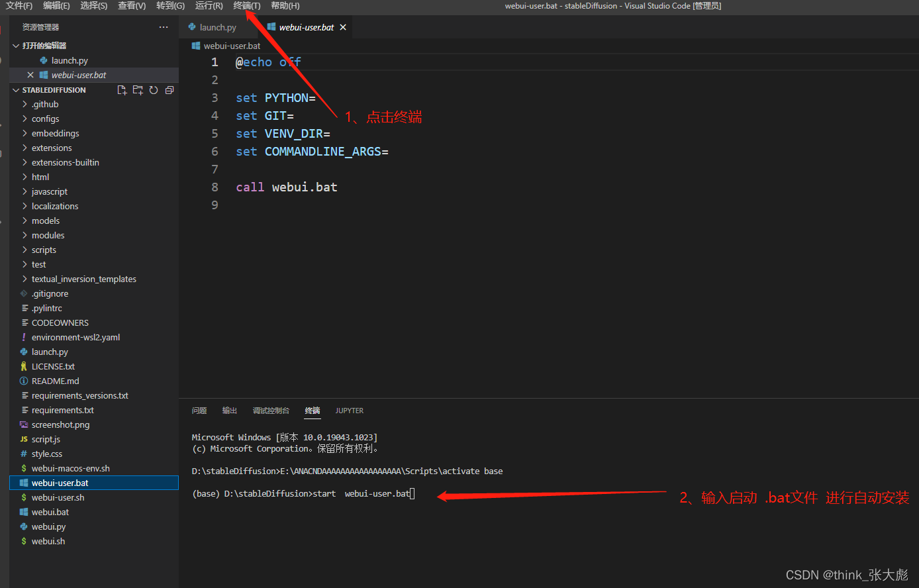
Task: Click the style.css hash icon
Action: click(24, 454)
